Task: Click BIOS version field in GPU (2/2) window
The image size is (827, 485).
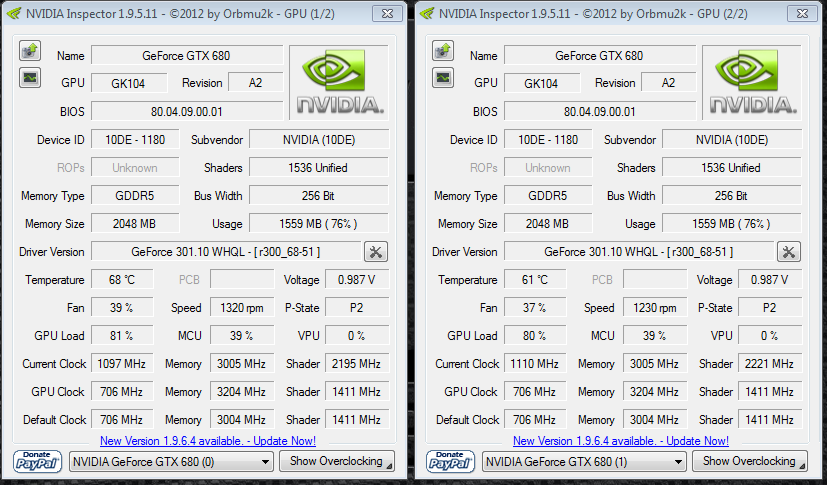Action: tap(600, 112)
